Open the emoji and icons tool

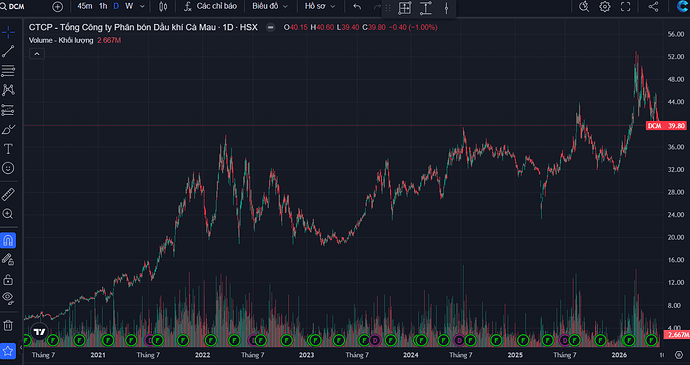pos(8,168)
